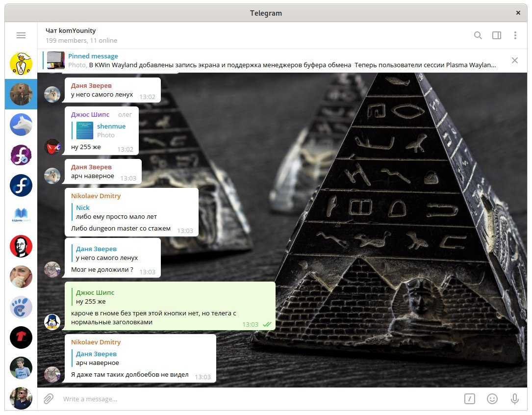Click first Nikolaev Dmitry sender name

click(96, 196)
